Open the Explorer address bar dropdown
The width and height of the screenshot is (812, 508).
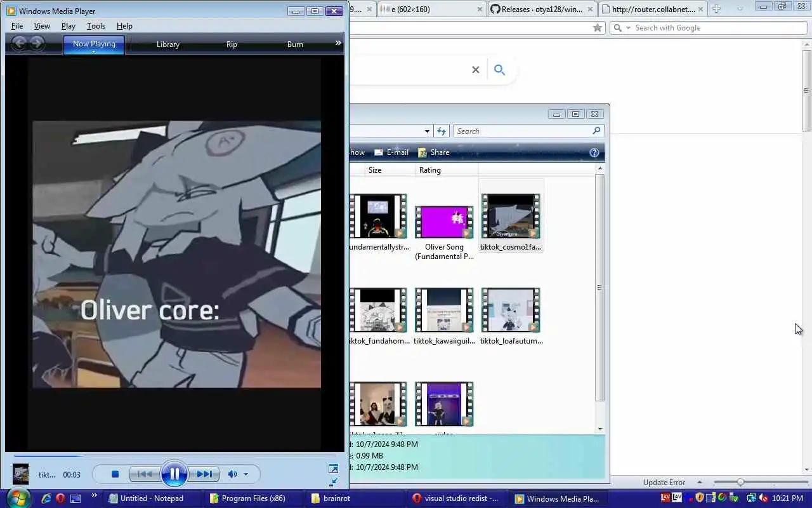427,131
